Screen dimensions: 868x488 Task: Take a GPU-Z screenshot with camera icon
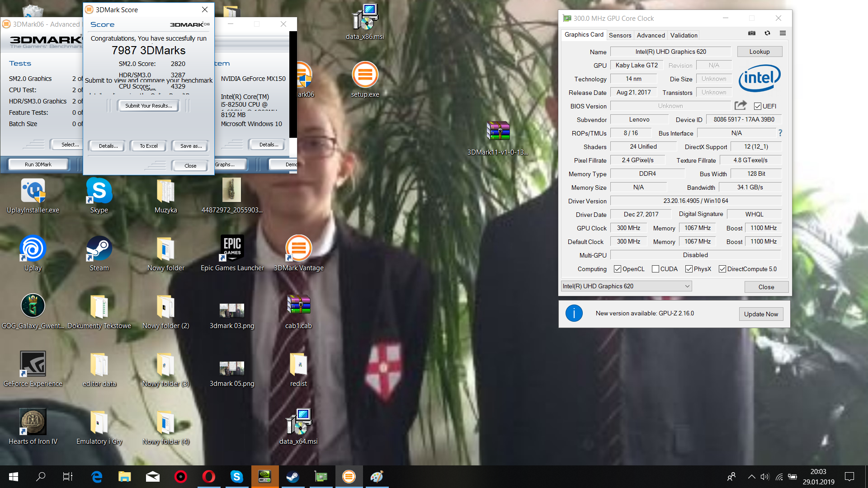[x=752, y=33]
